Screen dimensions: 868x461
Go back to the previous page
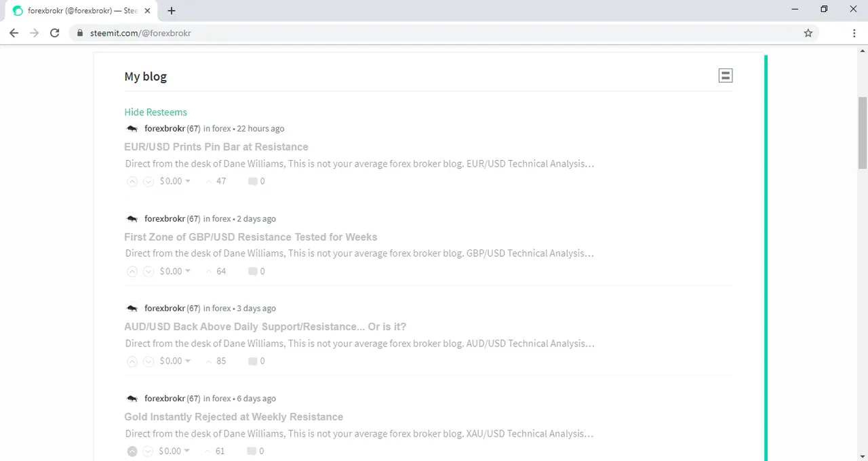(x=14, y=33)
